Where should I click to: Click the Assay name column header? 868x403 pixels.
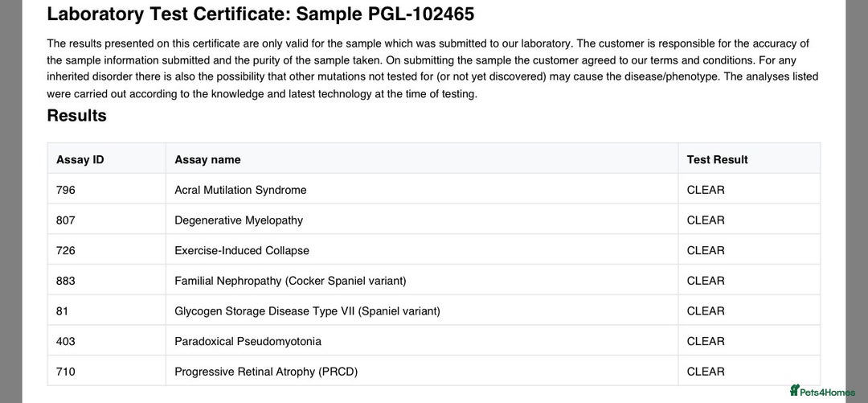pyautogui.click(x=207, y=159)
